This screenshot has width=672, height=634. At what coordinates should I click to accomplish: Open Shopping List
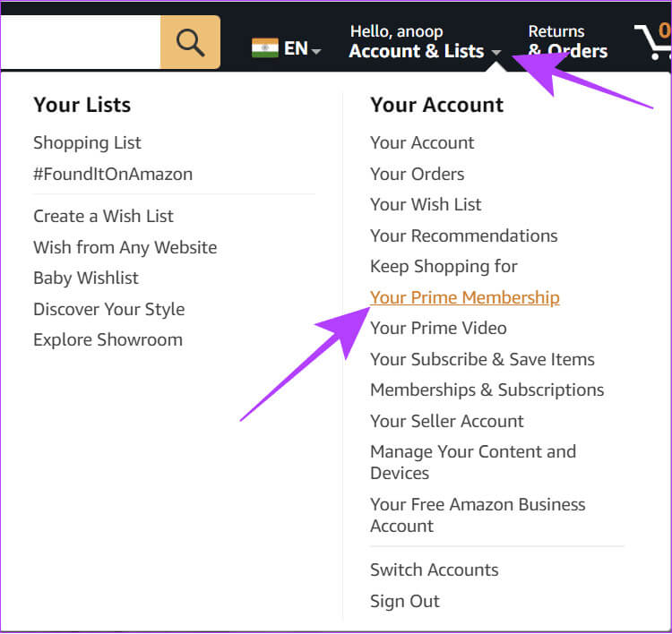tap(88, 142)
